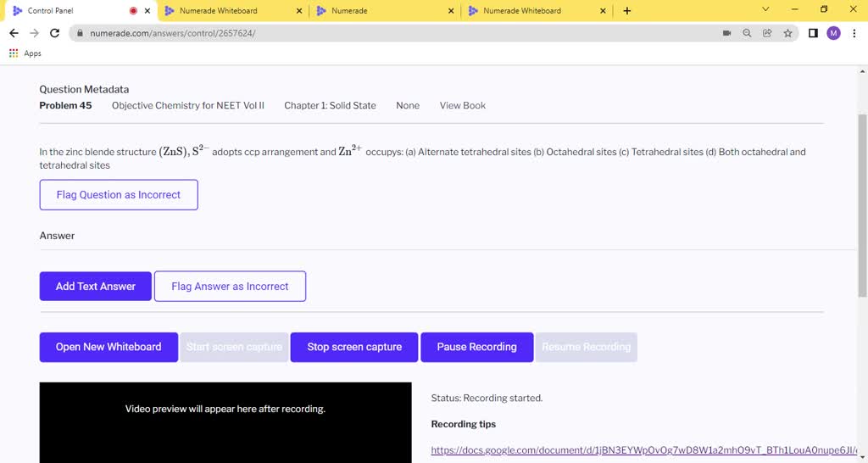Close the Control Panel tab
Screen dimensions: 868x463
[x=148, y=11]
